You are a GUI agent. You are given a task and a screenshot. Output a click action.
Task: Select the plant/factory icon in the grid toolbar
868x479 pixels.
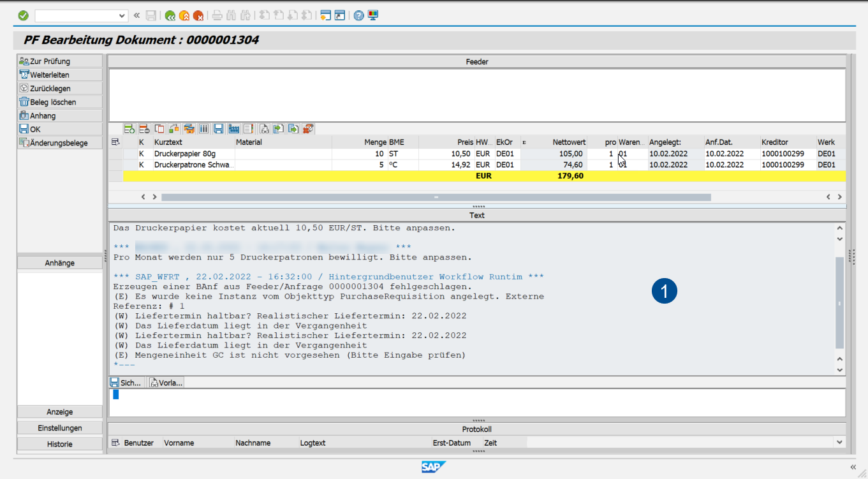coord(233,129)
